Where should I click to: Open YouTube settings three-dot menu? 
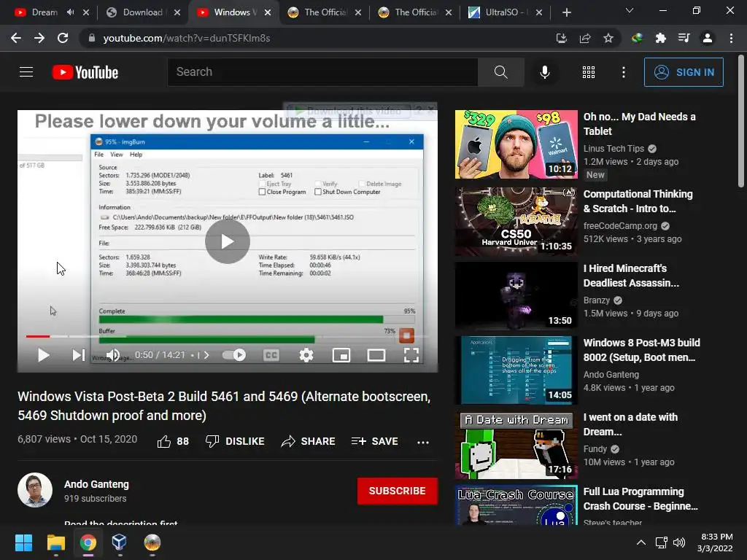point(623,72)
